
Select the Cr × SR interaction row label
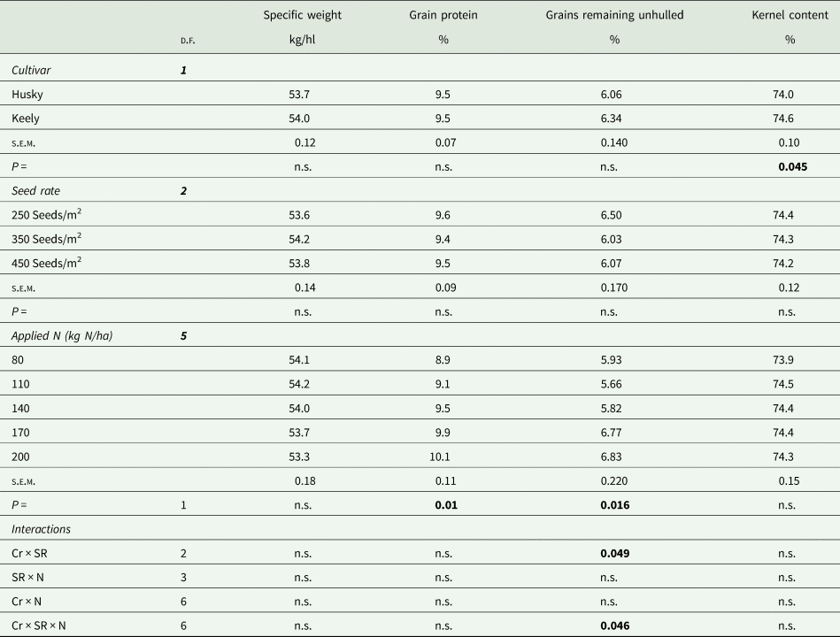tap(32, 554)
